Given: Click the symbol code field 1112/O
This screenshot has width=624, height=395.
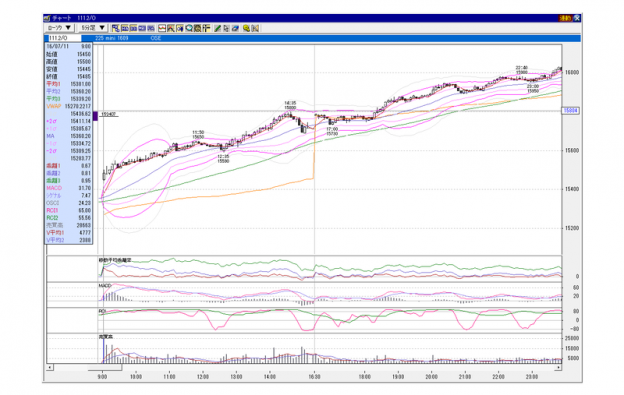Looking at the screenshot, I should tap(64, 38).
